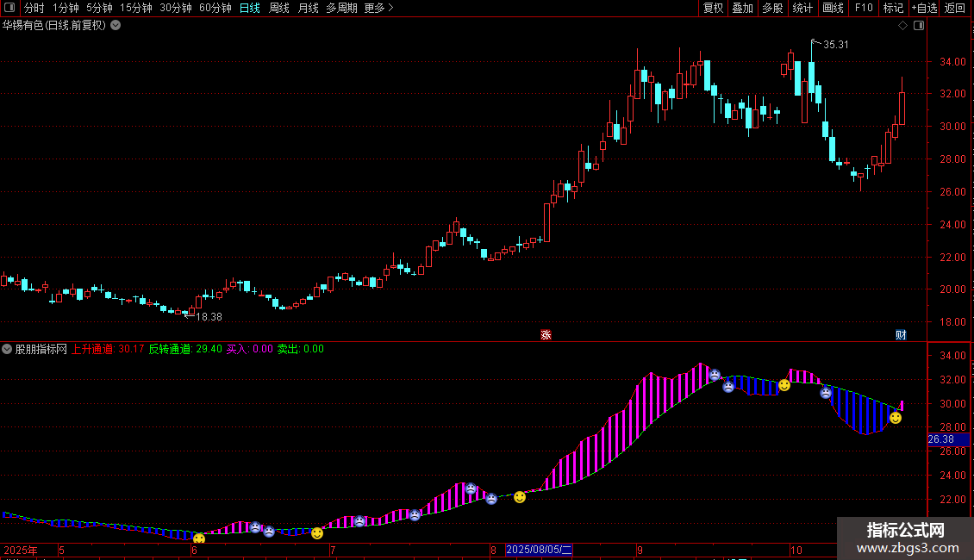Click the 买入: 0.00 value

(250, 349)
